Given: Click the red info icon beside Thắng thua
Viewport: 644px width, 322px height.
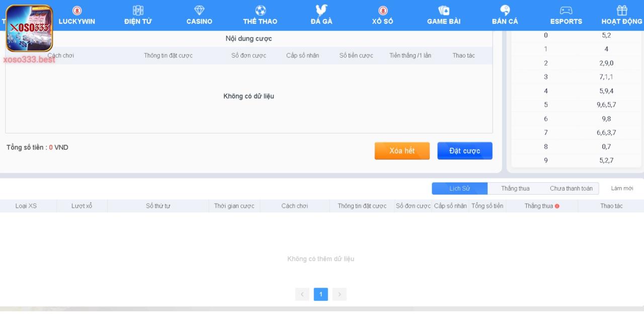Looking at the screenshot, I should coord(557,206).
